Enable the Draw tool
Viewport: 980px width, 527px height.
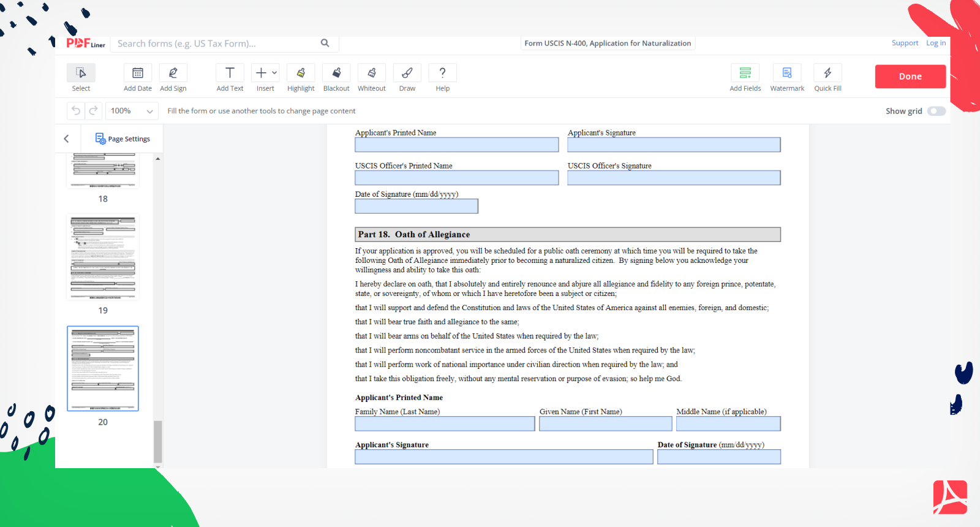[x=407, y=74]
